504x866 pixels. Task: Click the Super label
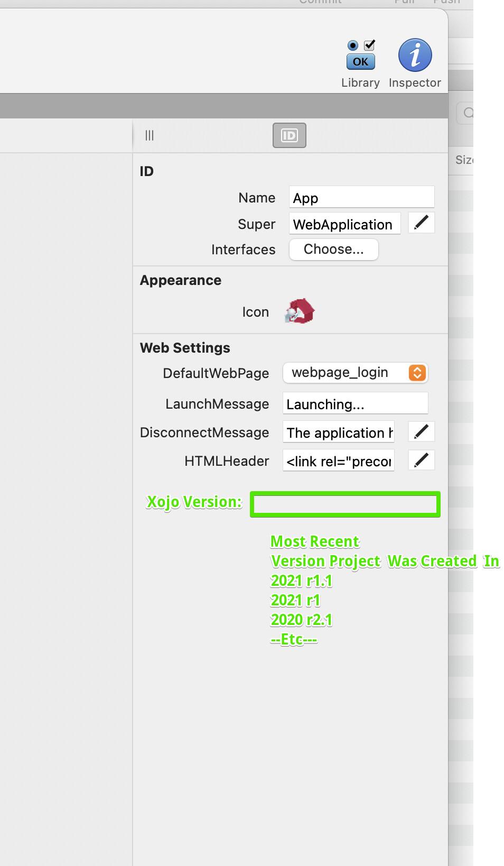(256, 224)
